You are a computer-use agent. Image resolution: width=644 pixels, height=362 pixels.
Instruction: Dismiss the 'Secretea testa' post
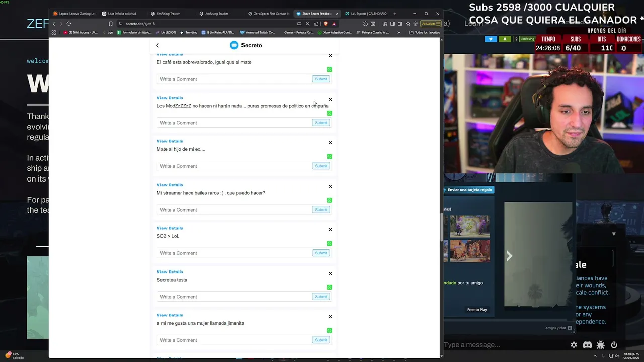330,273
